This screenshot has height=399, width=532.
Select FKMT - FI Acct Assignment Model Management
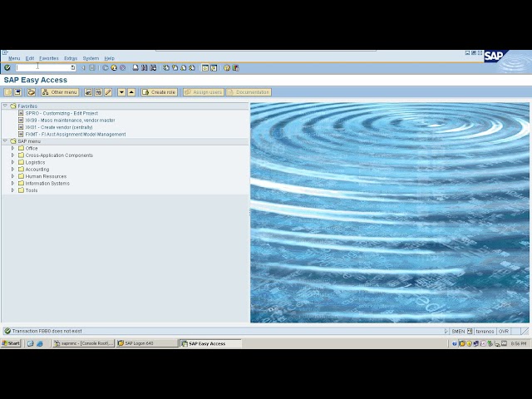pos(76,135)
